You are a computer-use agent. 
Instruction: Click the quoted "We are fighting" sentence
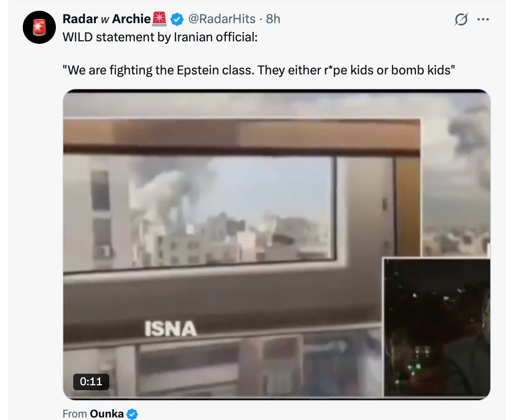click(259, 70)
